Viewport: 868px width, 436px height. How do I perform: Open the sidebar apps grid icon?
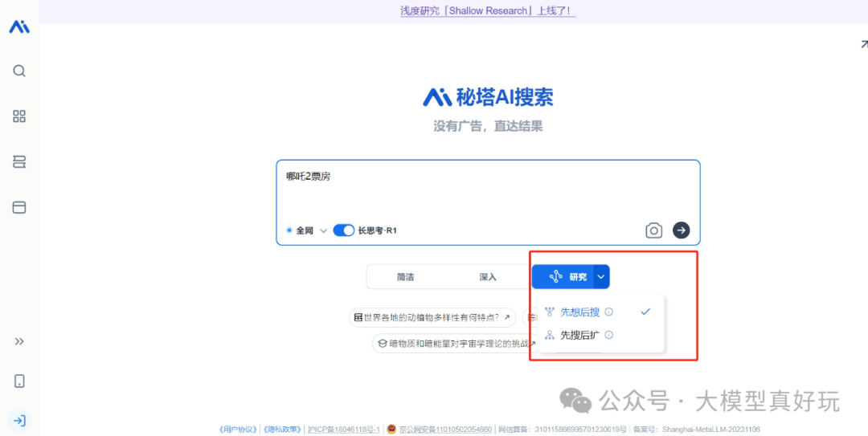(x=19, y=116)
